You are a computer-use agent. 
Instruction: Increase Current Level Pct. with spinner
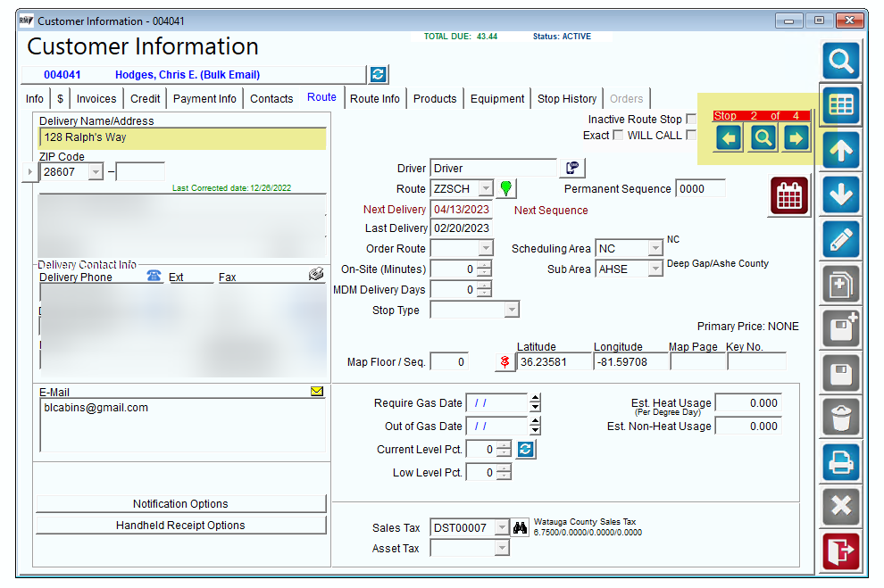505,445
